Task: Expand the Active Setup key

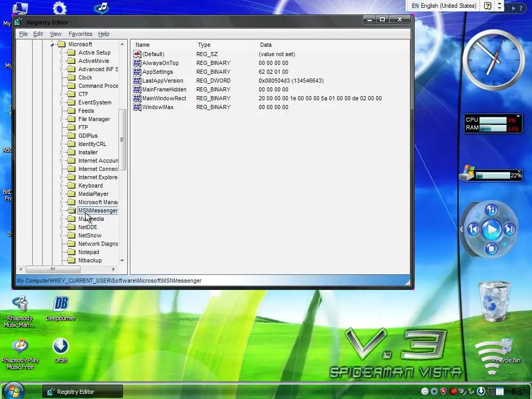Action: tap(61, 52)
